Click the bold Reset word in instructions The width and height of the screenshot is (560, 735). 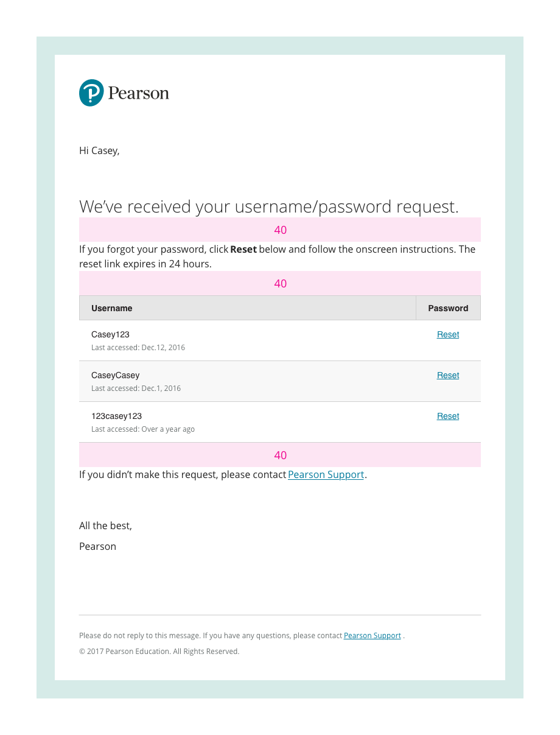(x=243, y=249)
